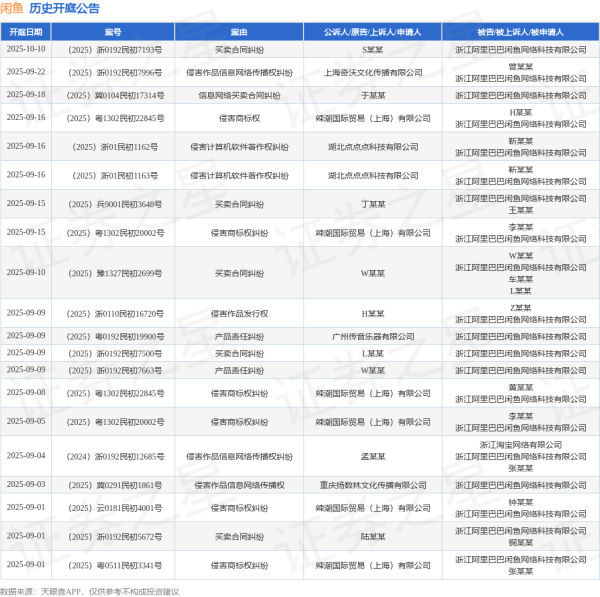
Task: Select cause 侵害作品发行权
Action: tap(239, 314)
